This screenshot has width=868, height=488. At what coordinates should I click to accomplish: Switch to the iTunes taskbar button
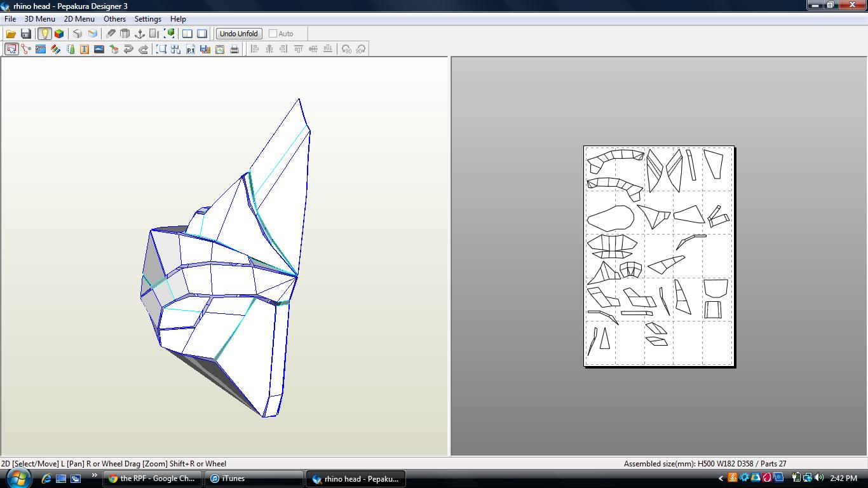pos(254,478)
